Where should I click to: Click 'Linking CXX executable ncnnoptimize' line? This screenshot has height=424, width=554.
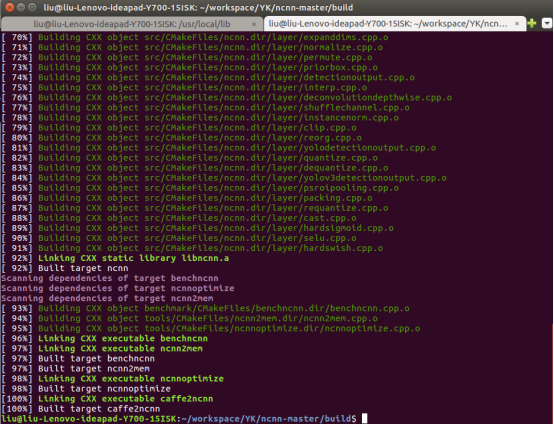[113, 379]
